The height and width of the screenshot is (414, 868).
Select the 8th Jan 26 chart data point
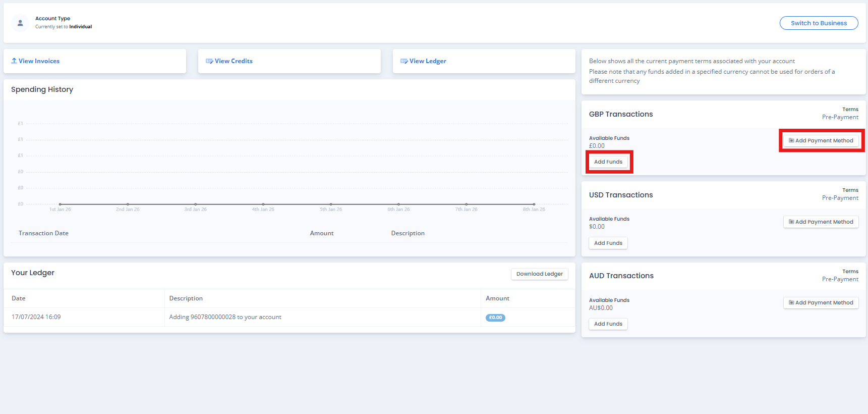(534, 204)
